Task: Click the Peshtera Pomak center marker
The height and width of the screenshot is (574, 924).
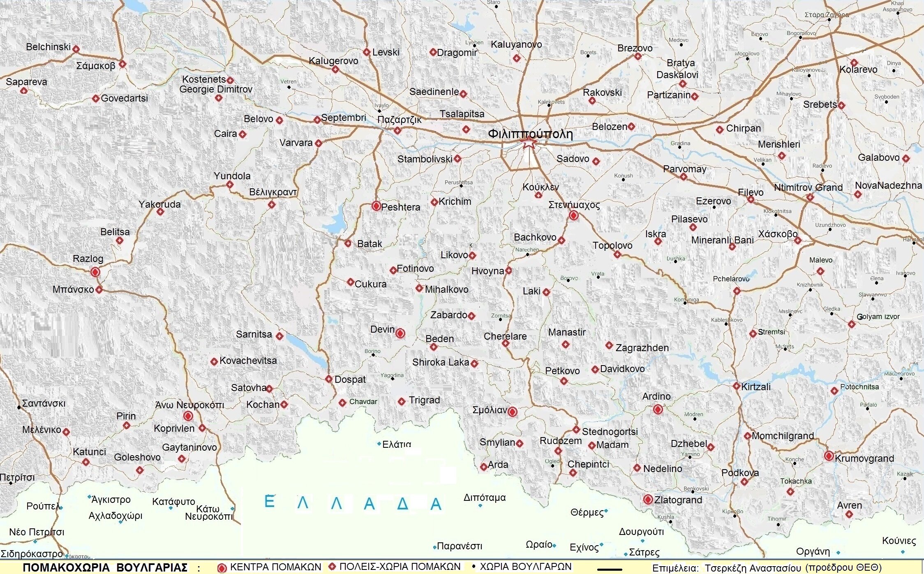Action: click(x=376, y=206)
